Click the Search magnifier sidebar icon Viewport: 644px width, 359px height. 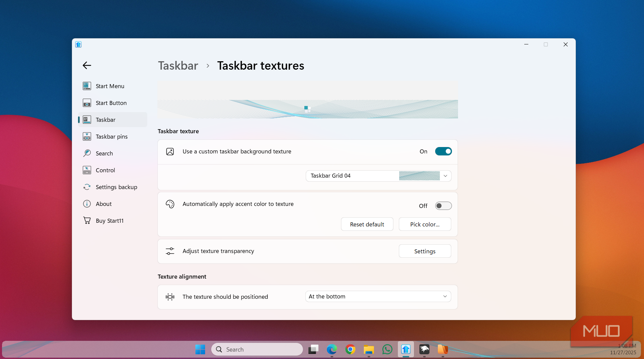coord(87,153)
